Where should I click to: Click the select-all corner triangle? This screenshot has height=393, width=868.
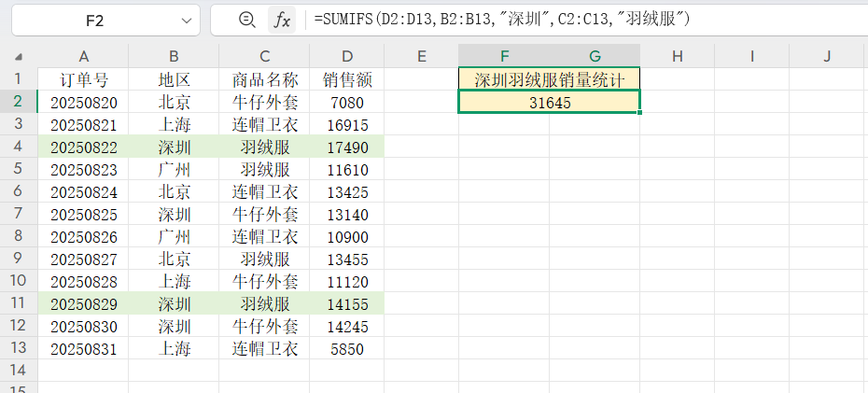[x=20, y=57]
